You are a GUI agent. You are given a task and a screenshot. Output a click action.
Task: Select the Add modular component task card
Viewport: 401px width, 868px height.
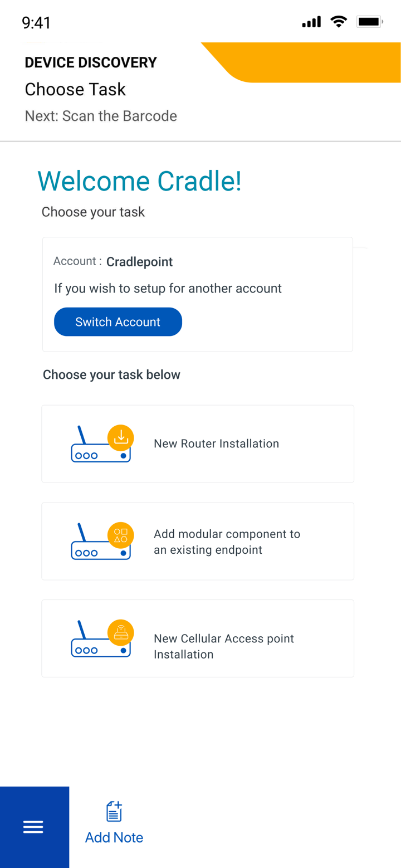(x=198, y=541)
